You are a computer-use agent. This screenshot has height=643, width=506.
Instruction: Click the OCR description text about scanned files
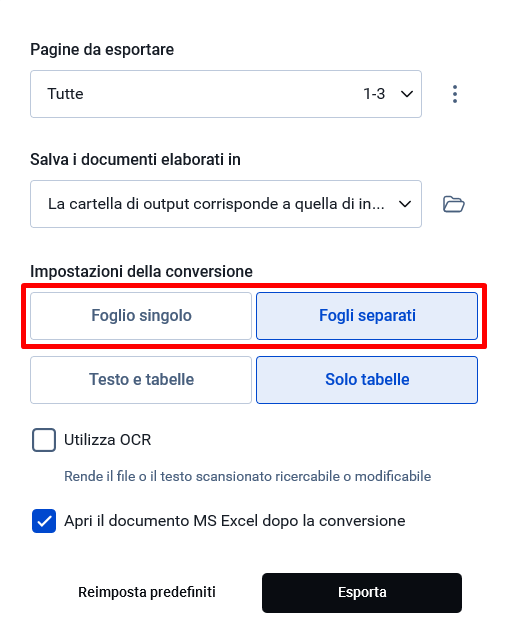point(248,477)
